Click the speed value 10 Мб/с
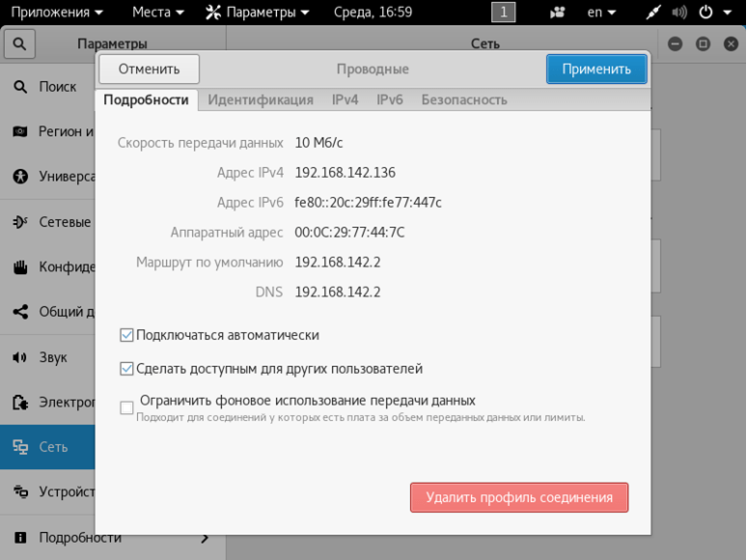This screenshot has height=560, width=747. [x=318, y=143]
